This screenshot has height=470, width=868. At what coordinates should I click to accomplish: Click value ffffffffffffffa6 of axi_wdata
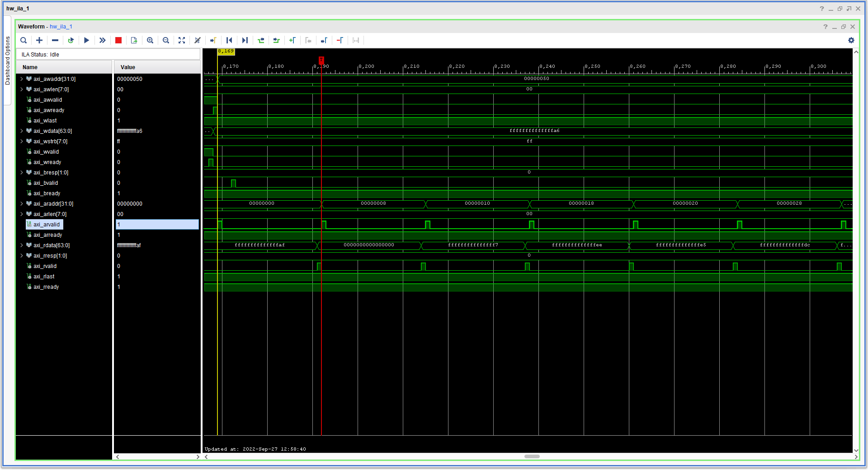click(130, 131)
